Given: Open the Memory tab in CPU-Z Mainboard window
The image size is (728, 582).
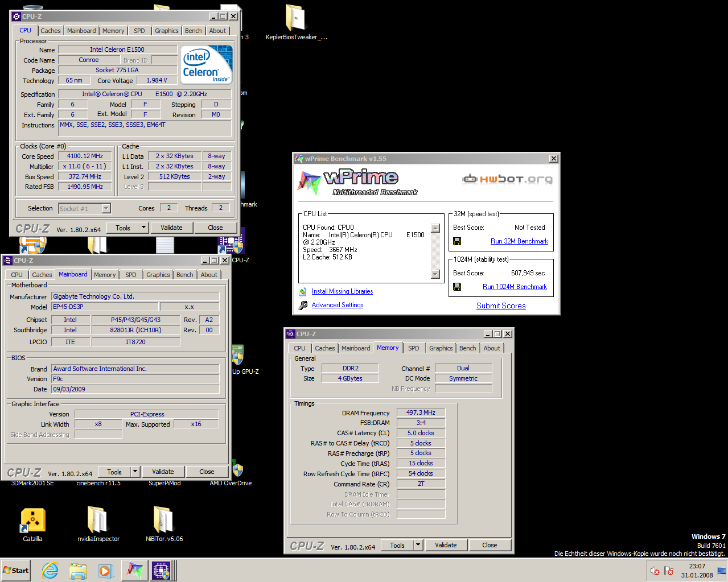Looking at the screenshot, I should click(x=105, y=275).
